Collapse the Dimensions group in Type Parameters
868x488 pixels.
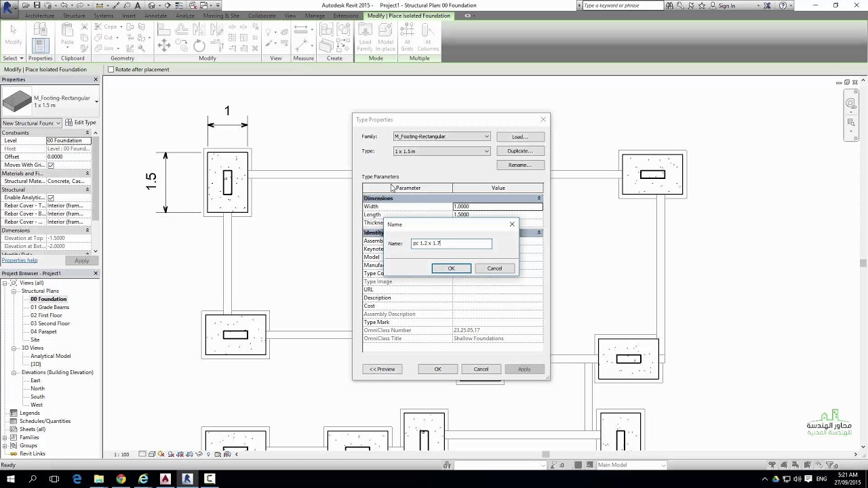coord(539,198)
